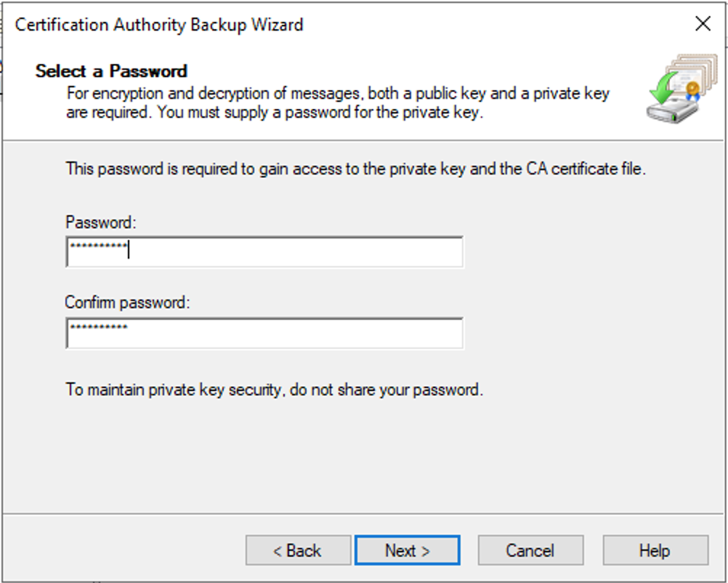Click the "Password:" label
This screenshot has width=728, height=583.
click(100, 222)
